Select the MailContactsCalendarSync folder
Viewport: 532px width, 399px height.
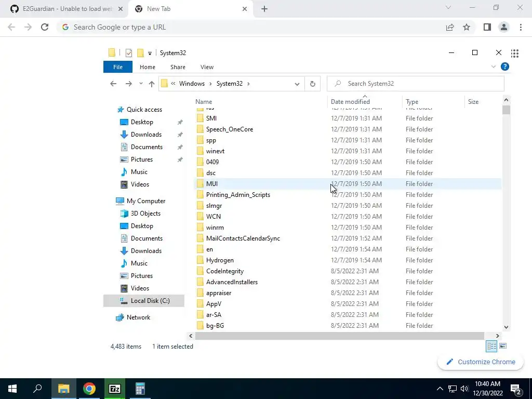click(243, 238)
